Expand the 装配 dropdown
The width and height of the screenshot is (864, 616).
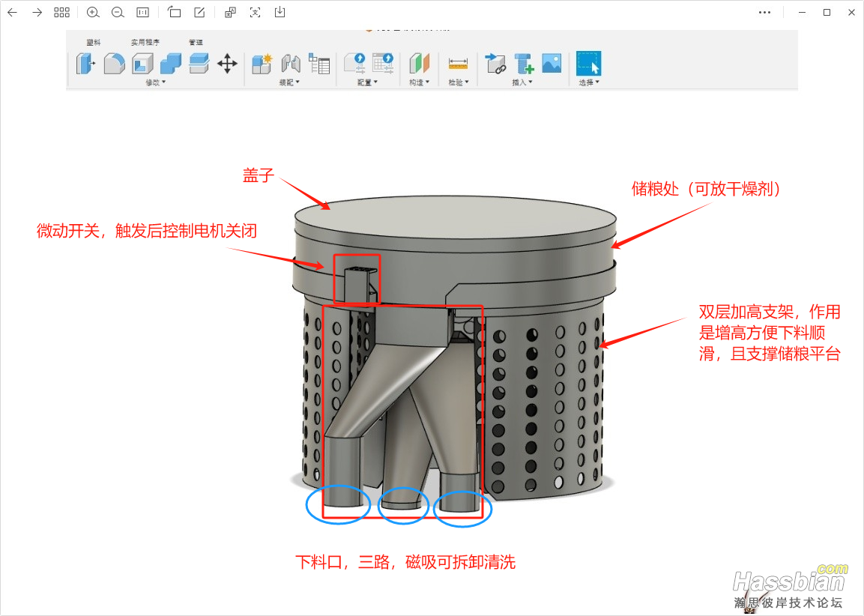(x=289, y=82)
